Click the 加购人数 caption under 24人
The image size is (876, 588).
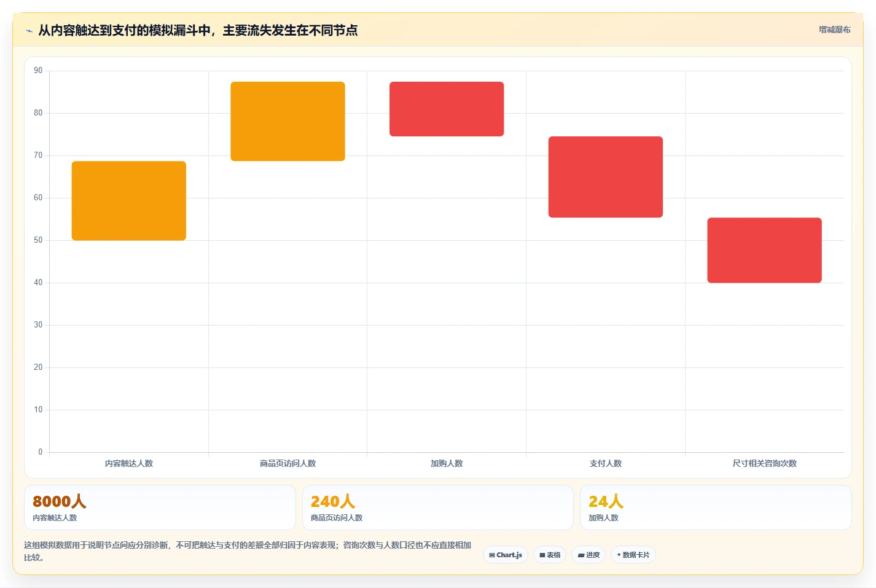coord(603,518)
